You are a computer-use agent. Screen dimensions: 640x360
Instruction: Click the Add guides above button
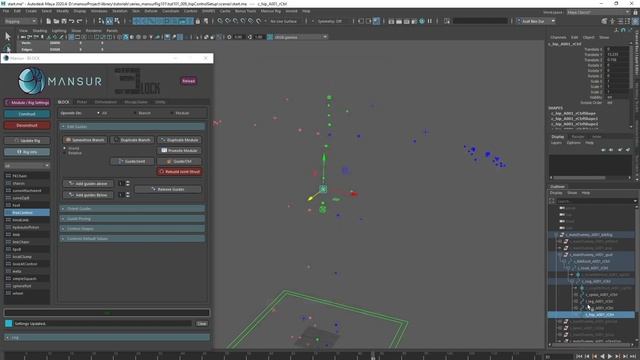click(88, 183)
